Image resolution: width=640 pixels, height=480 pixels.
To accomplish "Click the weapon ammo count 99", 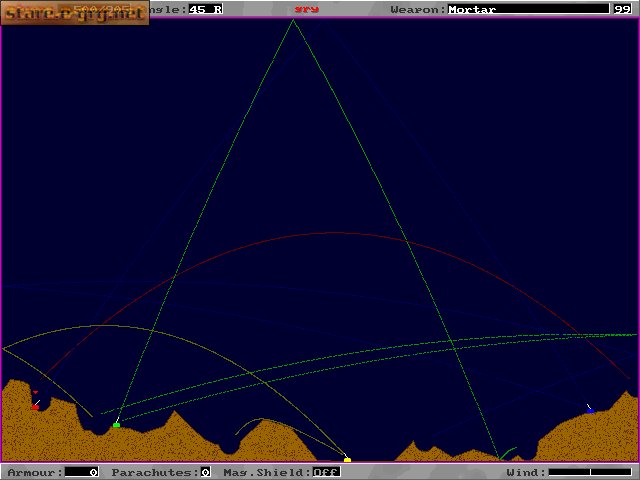I will pyautogui.click(x=623, y=9).
